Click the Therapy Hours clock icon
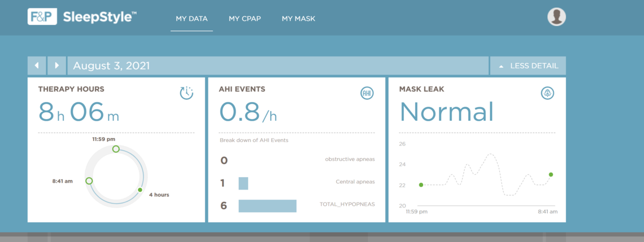This screenshot has width=644, height=242. pyautogui.click(x=186, y=93)
